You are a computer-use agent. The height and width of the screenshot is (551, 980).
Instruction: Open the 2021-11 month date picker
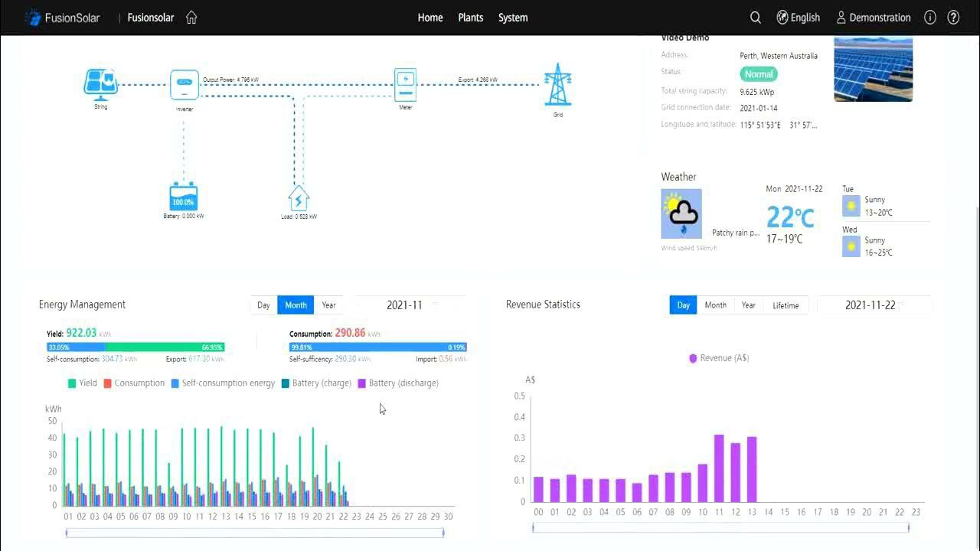pos(404,305)
